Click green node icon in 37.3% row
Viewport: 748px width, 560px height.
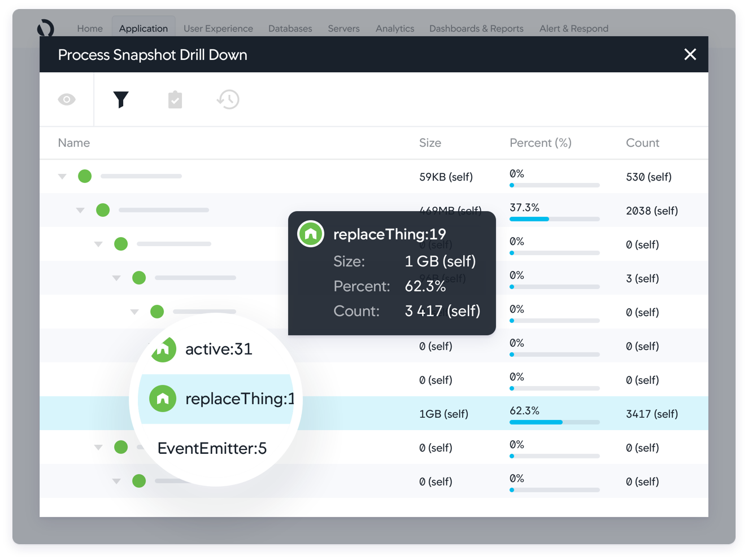click(103, 210)
